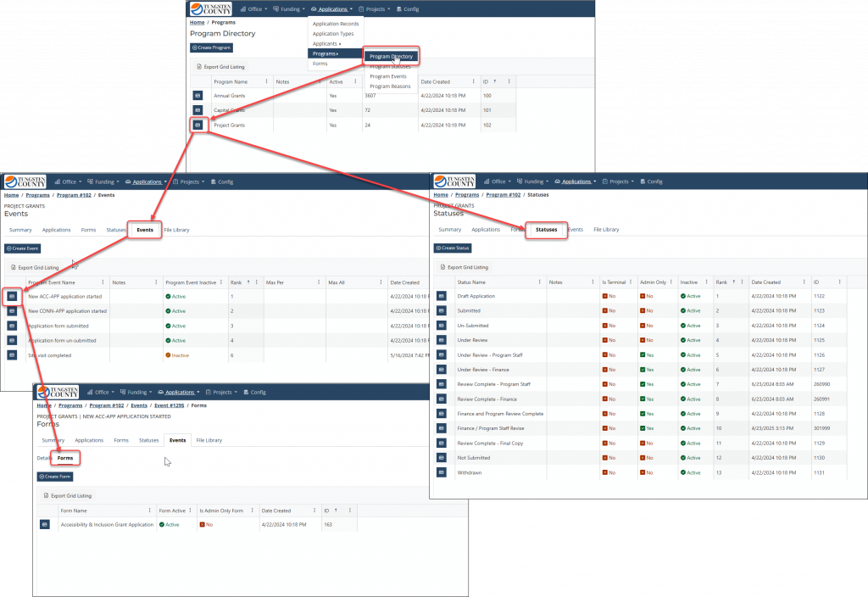868x597 pixels.
Task: Open record icon for Submitted status row
Action: 441,310
